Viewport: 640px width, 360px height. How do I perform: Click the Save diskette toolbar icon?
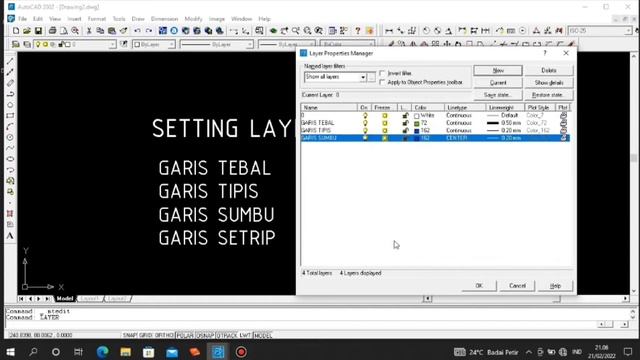[x=38, y=31]
